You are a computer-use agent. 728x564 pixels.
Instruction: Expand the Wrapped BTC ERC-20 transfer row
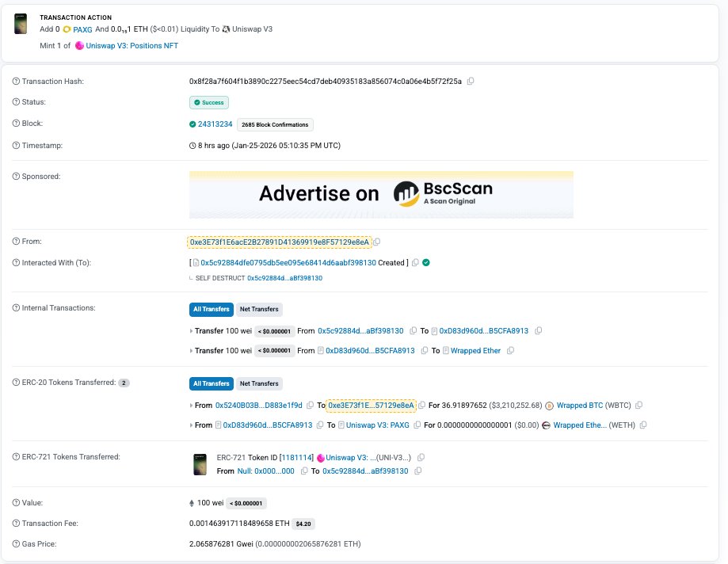192,406
